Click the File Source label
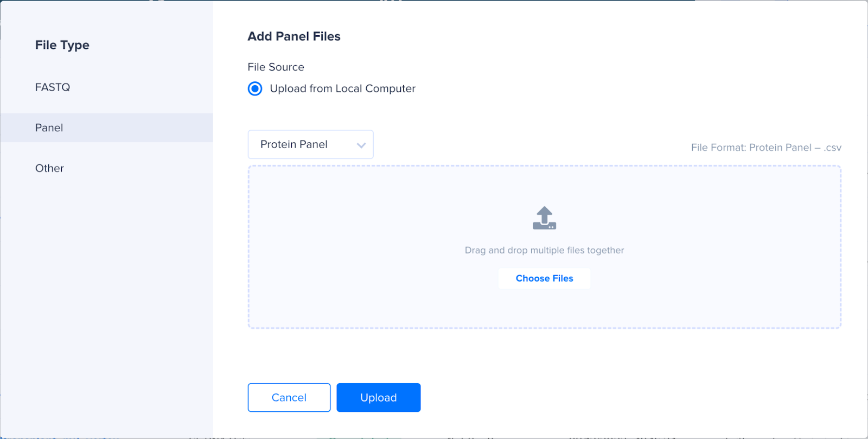 pos(276,67)
